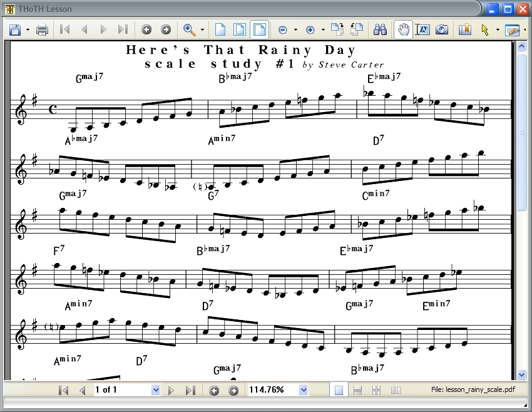The image size is (532, 412).
Task: Open the Save options dropdown arrow
Action: [28, 30]
